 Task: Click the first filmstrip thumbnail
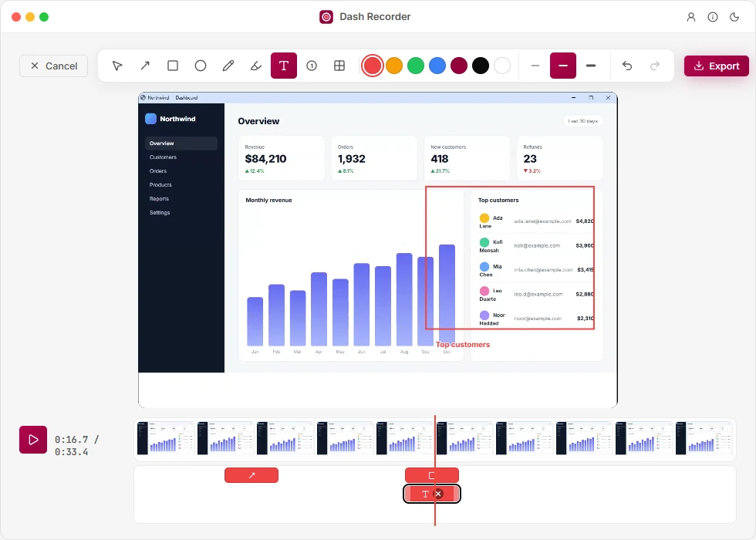[165, 438]
